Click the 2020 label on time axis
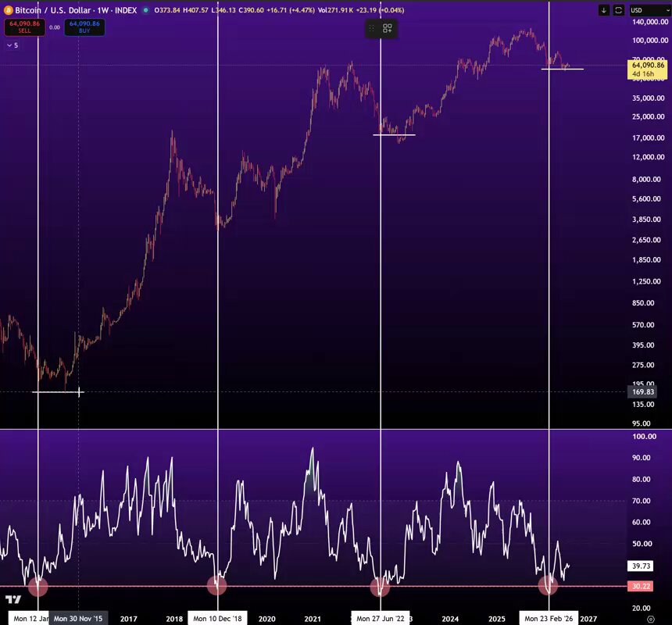672x625 pixels. tap(267, 619)
